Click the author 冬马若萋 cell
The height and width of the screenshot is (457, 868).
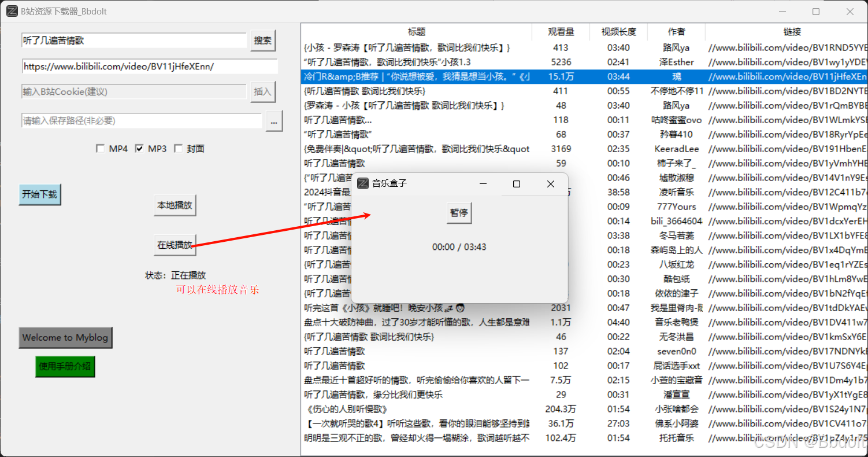tap(677, 235)
